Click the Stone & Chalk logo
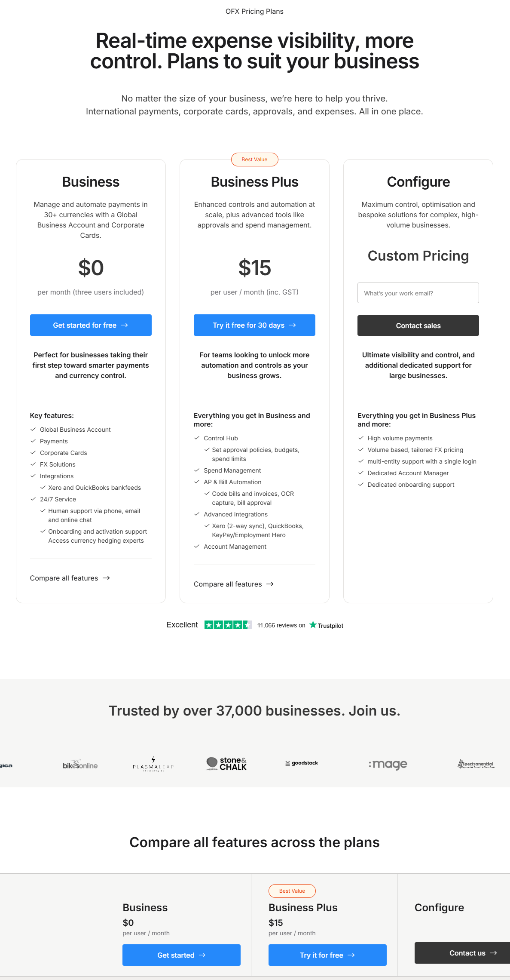Image resolution: width=510 pixels, height=980 pixels. pos(226,764)
